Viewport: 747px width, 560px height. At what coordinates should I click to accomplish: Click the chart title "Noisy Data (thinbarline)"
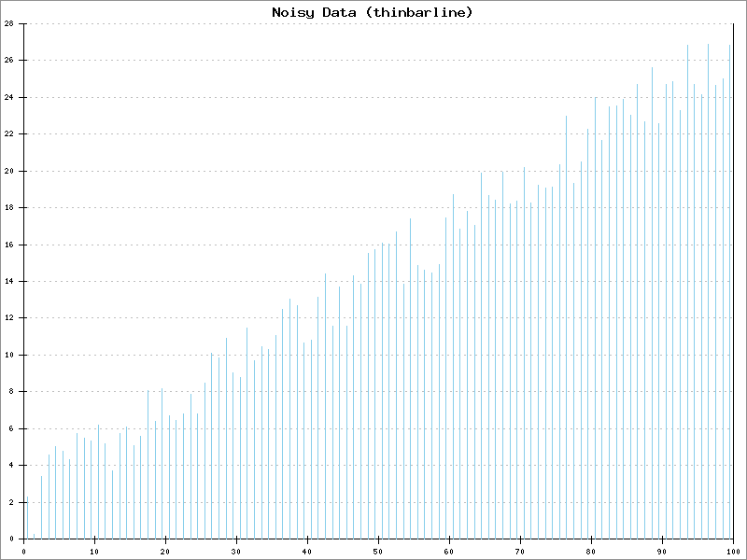[373, 12]
